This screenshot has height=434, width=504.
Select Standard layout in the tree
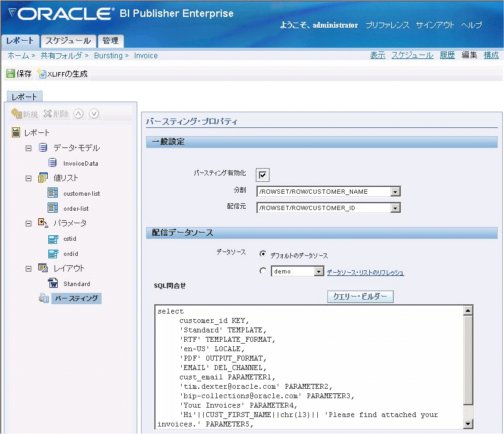coord(77,283)
